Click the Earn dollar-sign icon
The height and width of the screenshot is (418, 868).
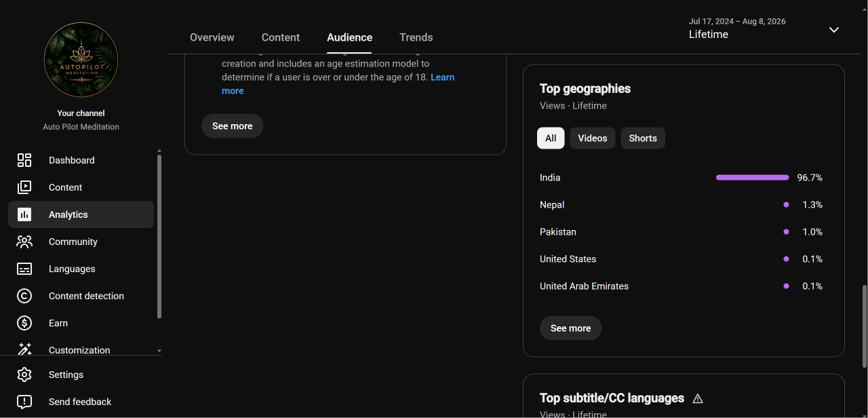point(24,323)
